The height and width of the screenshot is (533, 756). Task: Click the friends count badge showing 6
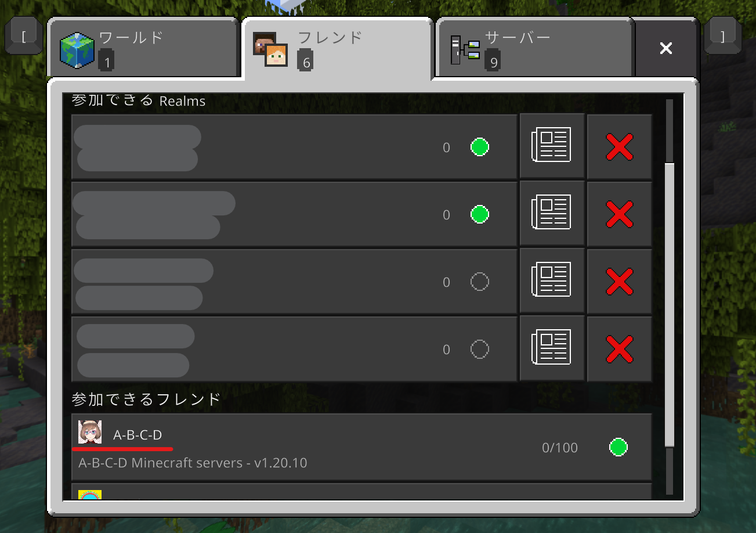(306, 60)
